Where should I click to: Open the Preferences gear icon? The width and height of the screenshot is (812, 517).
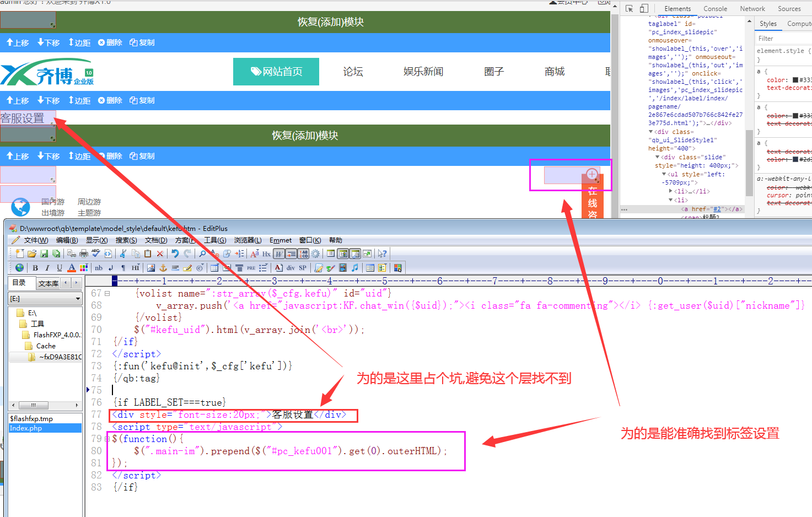(315, 254)
